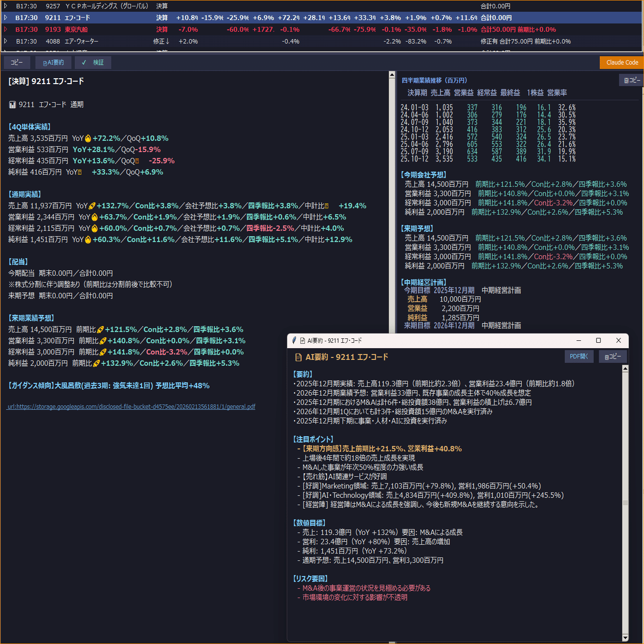The height and width of the screenshot is (644, 644).
Task: Select the 東京汽船 name in the list
Action: click(76, 29)
